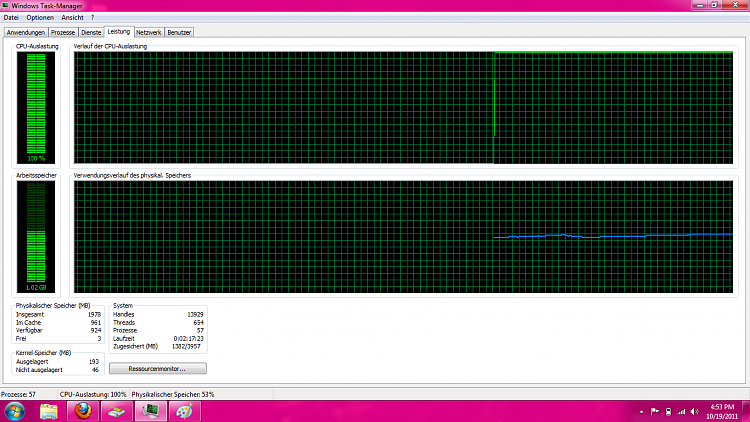Click the Task Manager taskbar icon

(151, 411)
